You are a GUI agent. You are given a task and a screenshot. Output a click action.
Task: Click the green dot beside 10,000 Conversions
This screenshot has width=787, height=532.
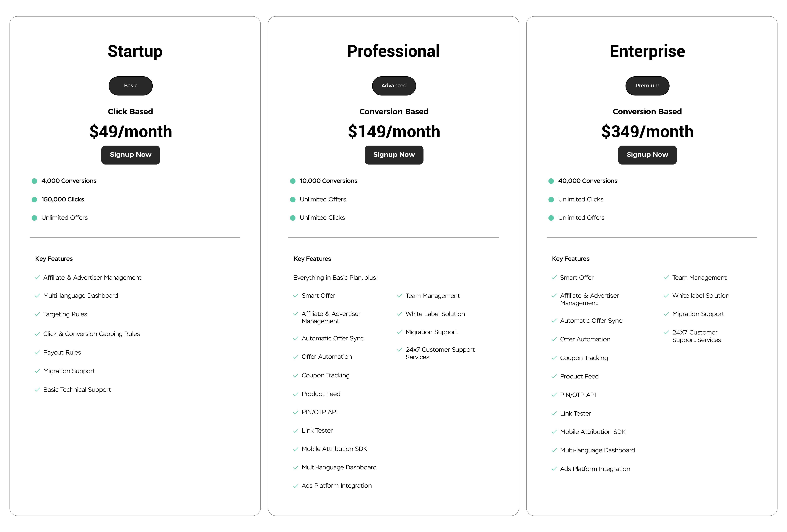click(293, 181)
